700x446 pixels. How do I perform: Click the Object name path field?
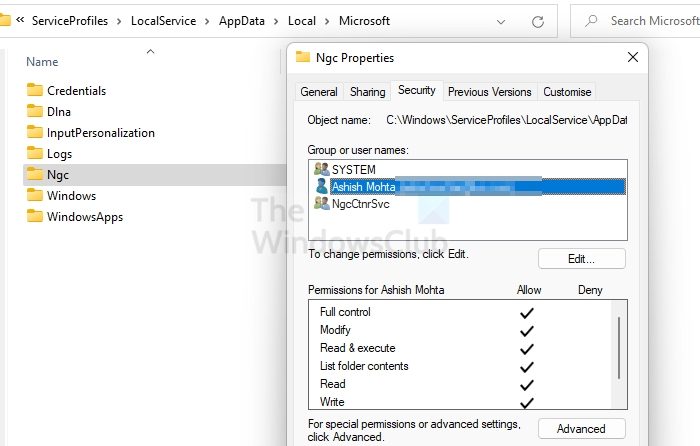click(506, 120)
